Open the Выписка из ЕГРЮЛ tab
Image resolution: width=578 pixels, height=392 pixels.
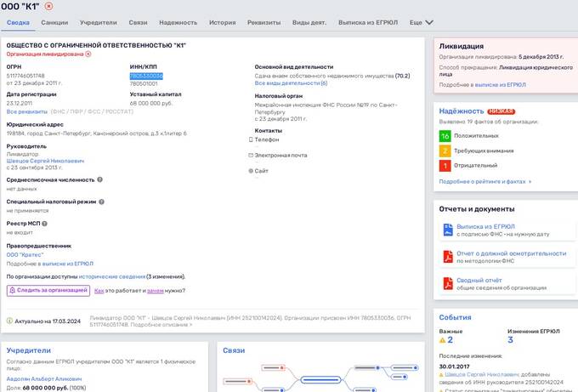pos(368,22)
